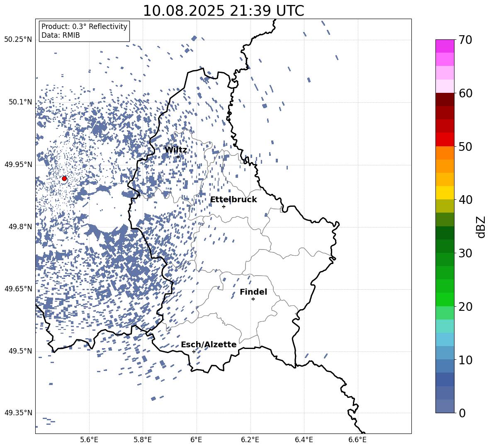Click the 6°E longitude label
Viewport: 491px width, 448px height.
point(196,440)
